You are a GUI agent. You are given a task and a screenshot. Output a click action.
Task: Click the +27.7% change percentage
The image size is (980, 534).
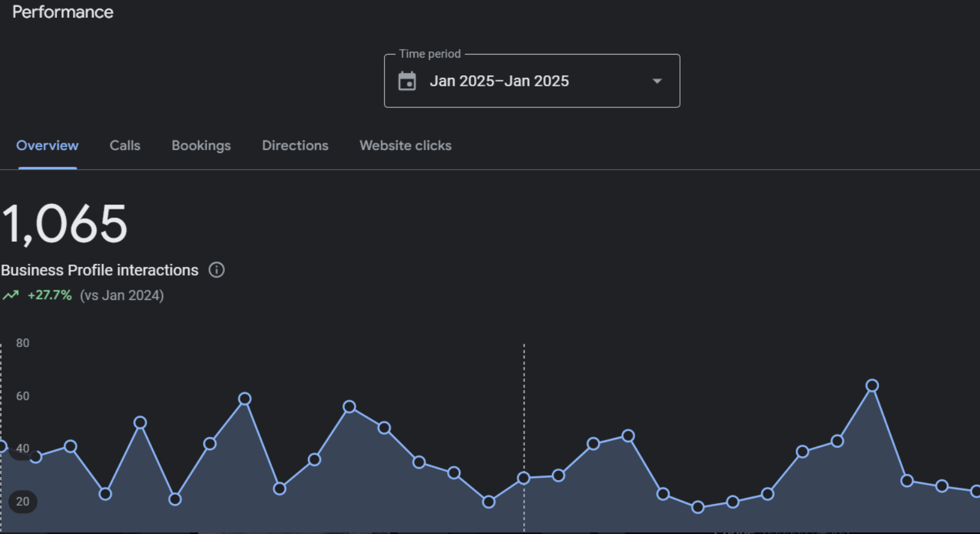coord(50,295)
